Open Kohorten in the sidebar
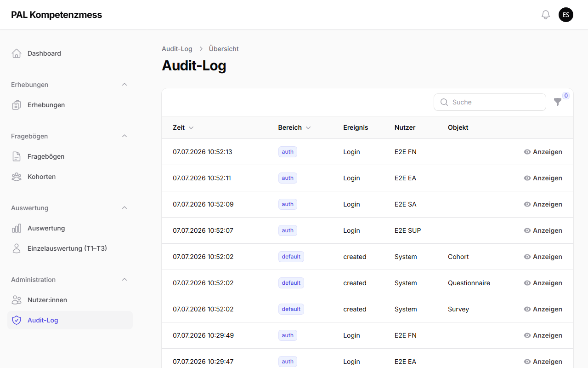This screenshot has height=368, width=588. 70,177
